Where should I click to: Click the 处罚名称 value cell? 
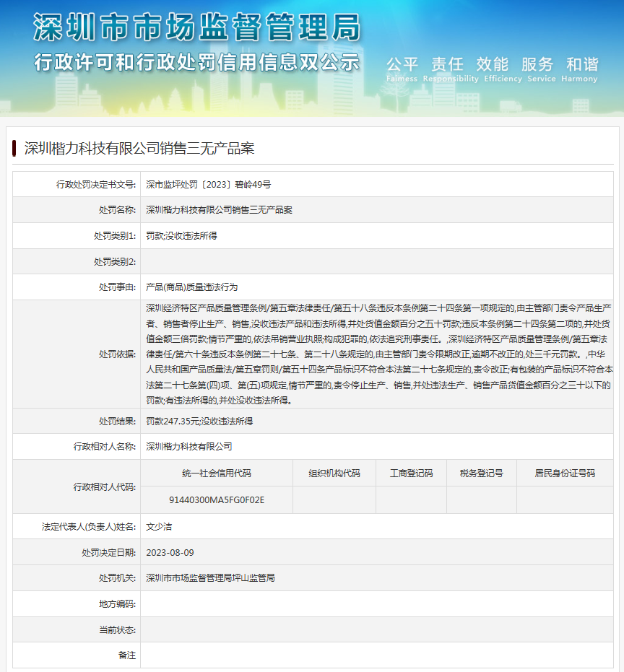[x=377, y=210]
